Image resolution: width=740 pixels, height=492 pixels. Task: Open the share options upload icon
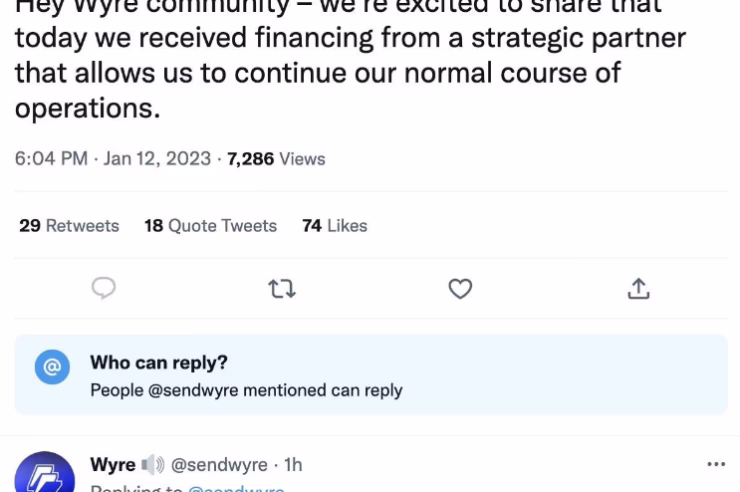click(639, 289)
